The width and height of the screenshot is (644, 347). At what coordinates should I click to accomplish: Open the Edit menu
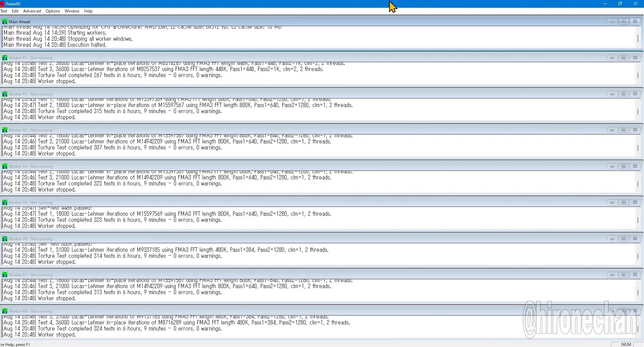[15, 11]
